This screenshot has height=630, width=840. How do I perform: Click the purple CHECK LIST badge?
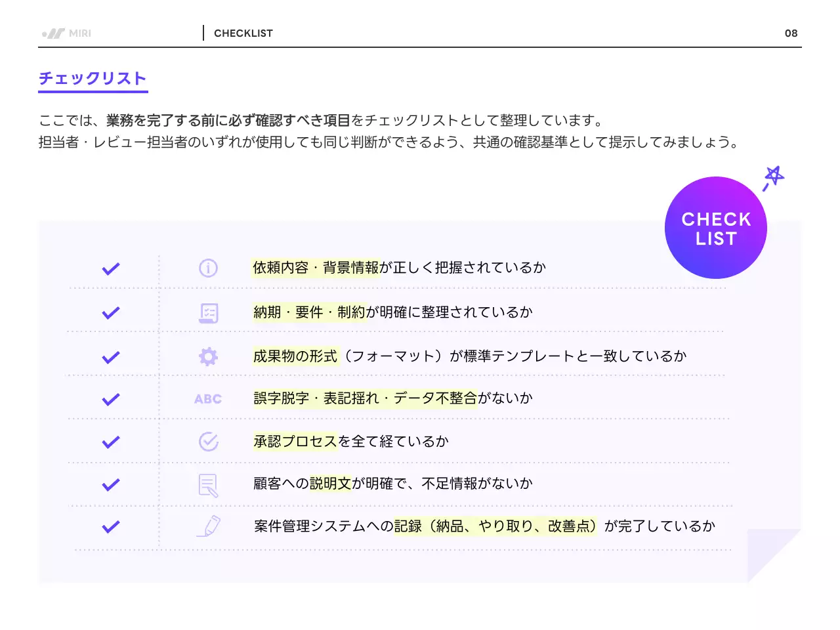coord(715,228)
